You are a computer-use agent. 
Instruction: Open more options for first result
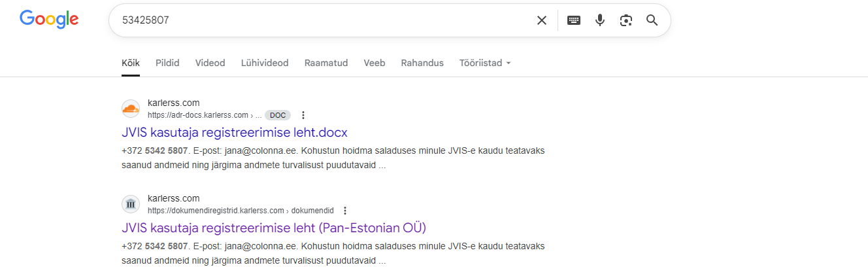coord(303,115)
